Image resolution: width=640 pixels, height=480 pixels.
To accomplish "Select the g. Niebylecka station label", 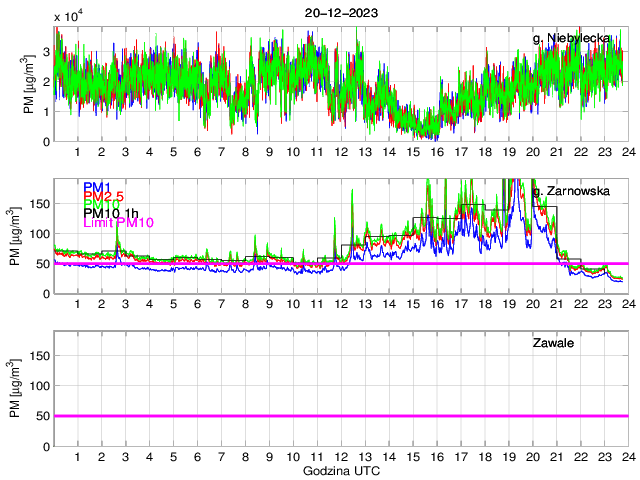I will coord(571,37).
